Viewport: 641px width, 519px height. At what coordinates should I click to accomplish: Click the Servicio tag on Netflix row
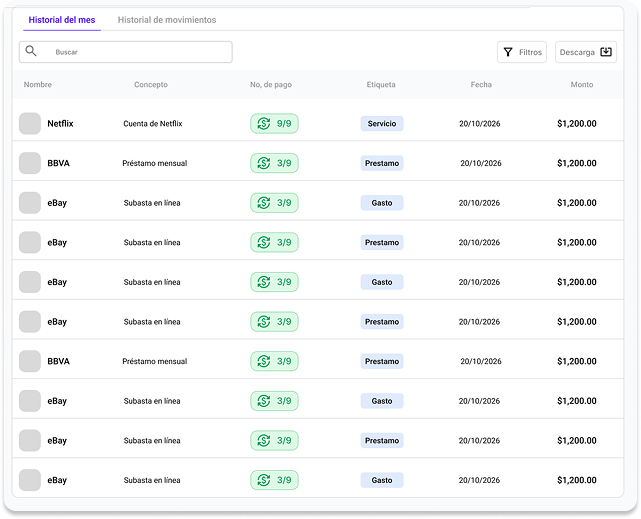[x=382, y=124]
